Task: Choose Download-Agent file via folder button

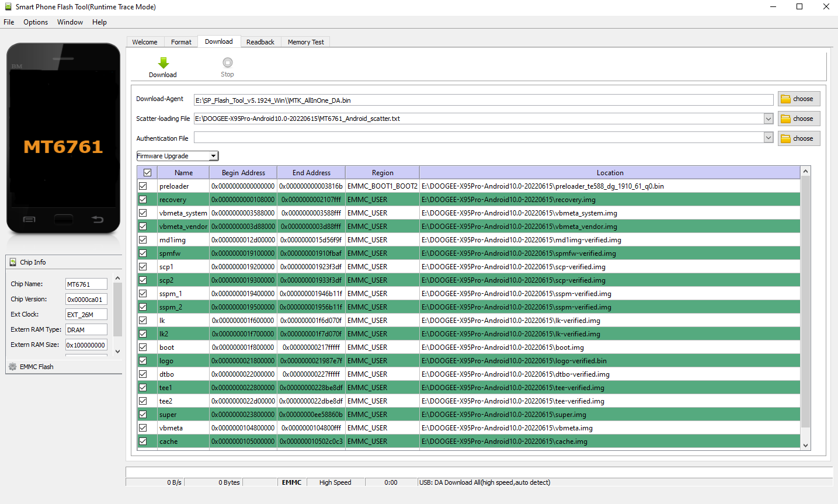Action: (x=798, y=99)
